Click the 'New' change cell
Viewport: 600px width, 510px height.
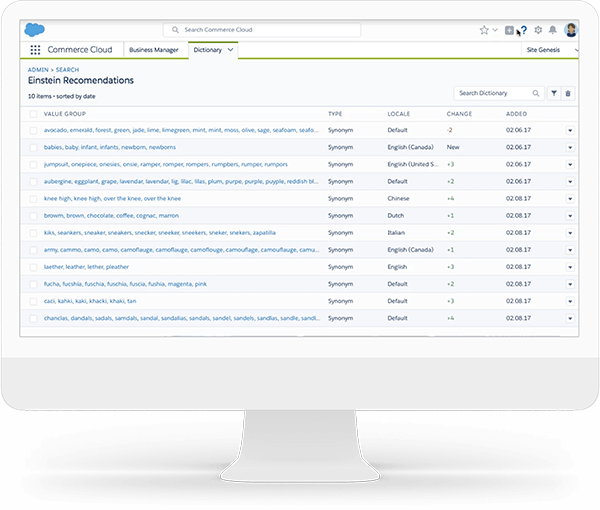453,147
